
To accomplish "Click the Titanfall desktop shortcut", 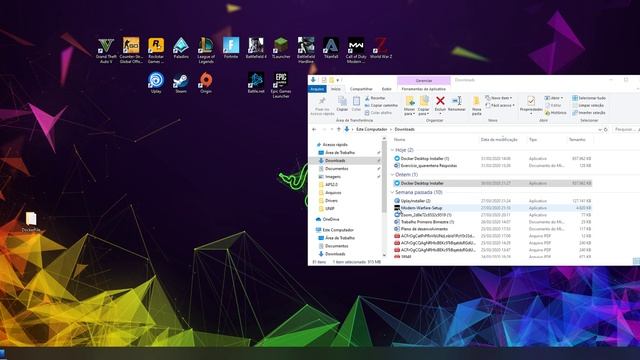I will click(x=331, y=48).
